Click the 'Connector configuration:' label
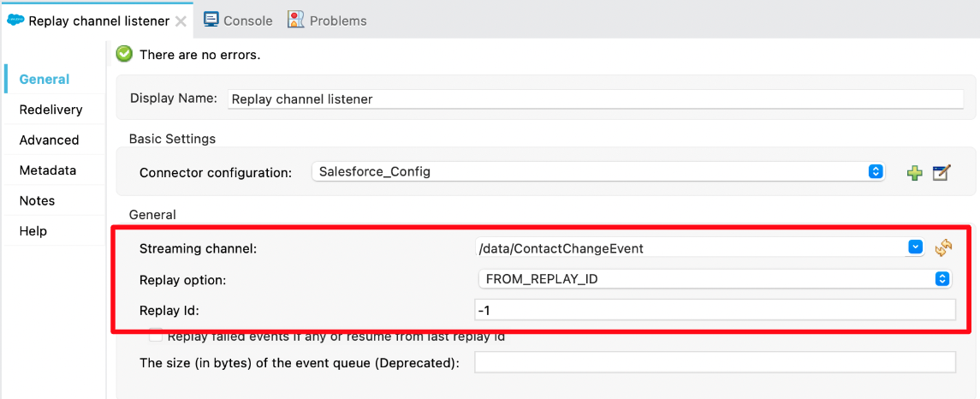This screenshot has height=399, width=980. pyautogui.click(x=216, y=173)
